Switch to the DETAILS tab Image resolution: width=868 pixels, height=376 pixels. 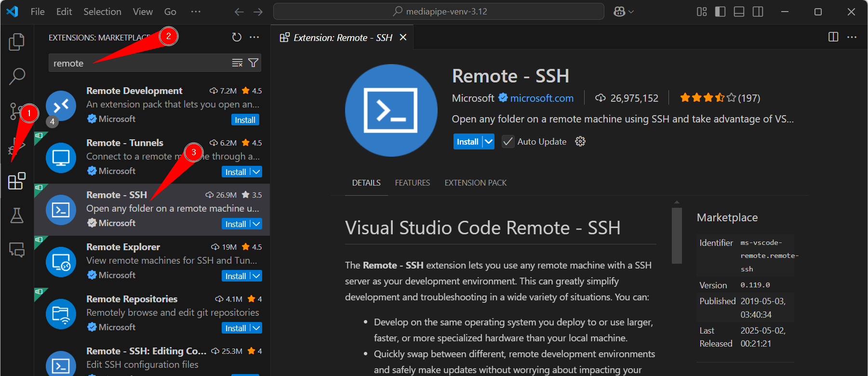pyautogui.click(x=366, y=183)
